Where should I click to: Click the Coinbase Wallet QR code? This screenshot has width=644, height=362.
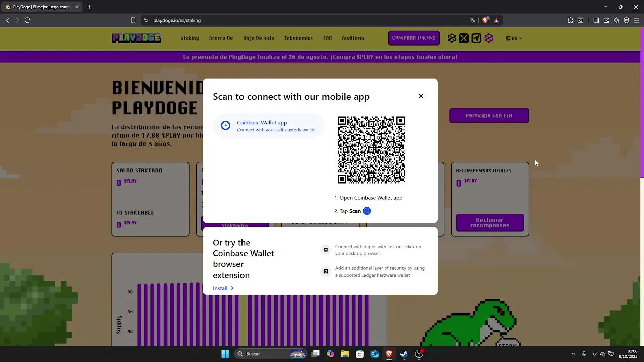click(371, 150)
